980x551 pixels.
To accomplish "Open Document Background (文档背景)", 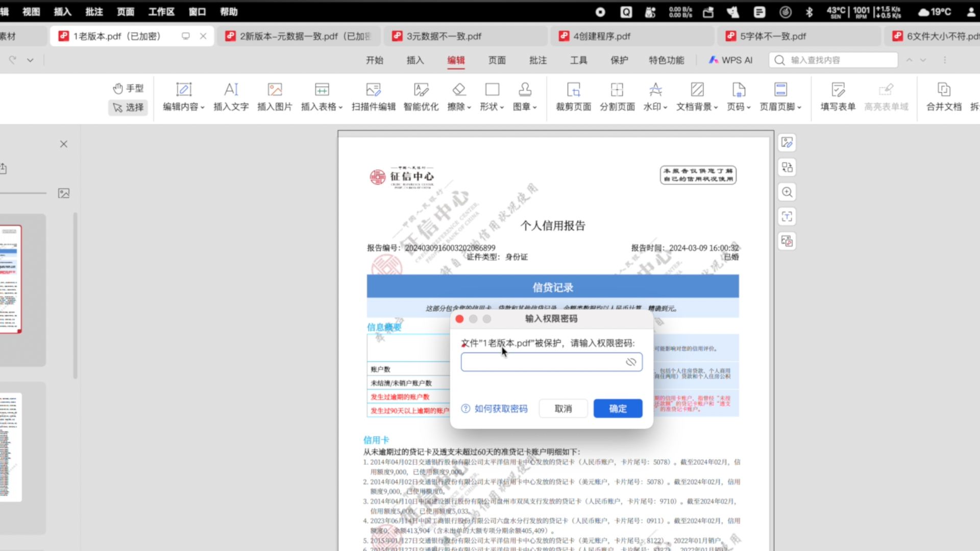I will [x=697, y=96].
